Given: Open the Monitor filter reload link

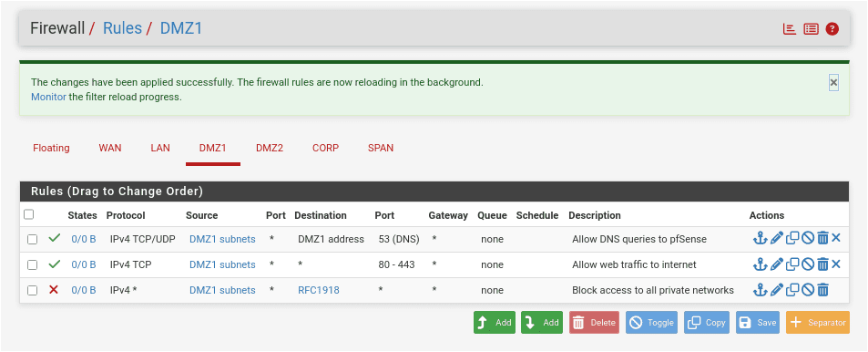Looking at the screenshot, I should (x=48, y=97).
